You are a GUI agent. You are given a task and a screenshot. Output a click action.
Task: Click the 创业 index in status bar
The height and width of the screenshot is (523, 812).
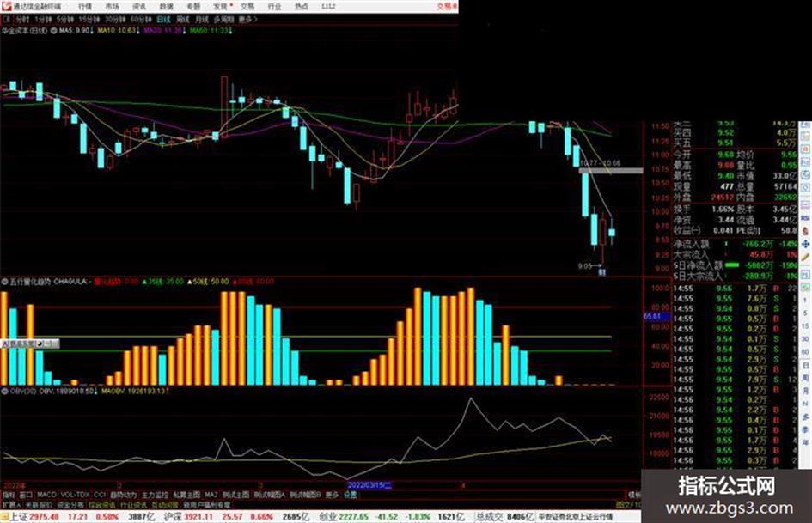click(327, 517)
